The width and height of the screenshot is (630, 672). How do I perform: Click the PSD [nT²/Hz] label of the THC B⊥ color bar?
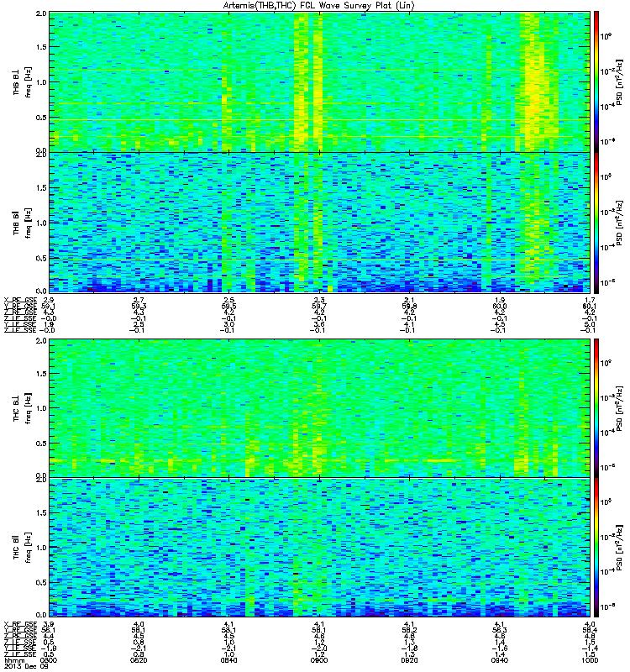pos(619,408)
